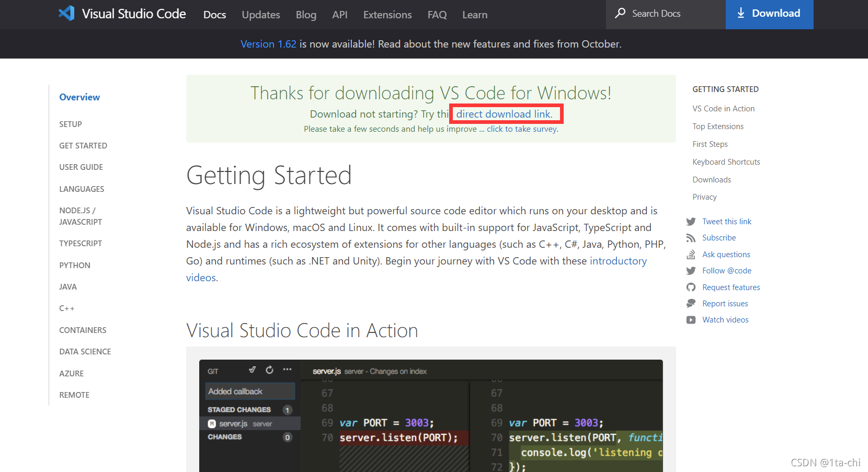Click STAGED CHANGES header in demo
Viewport: 868px width, 472px height.
click(239, 410)
